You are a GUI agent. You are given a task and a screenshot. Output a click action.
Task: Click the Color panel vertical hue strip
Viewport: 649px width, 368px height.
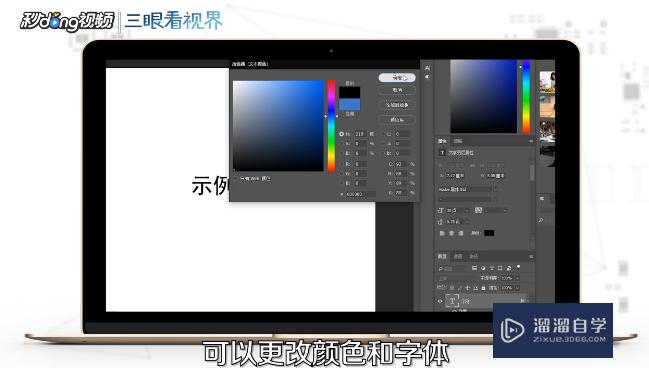pos(526,96)
